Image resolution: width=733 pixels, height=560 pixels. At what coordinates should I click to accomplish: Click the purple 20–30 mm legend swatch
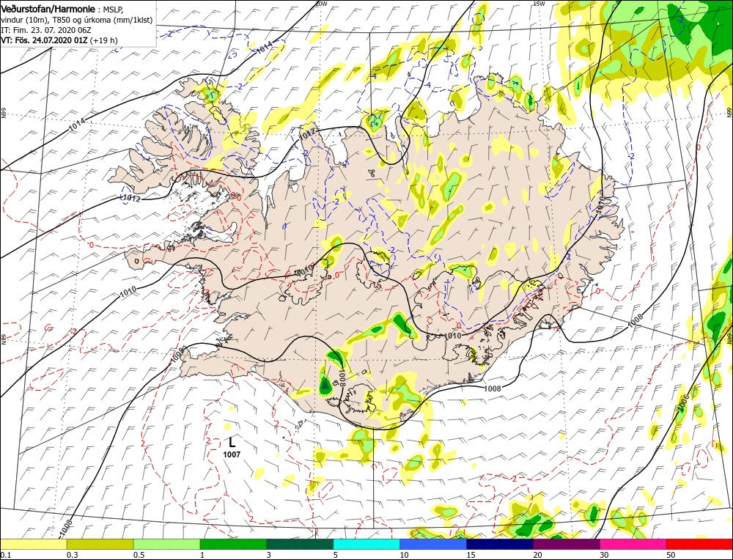pyautogui.click(x=566, y=544)
